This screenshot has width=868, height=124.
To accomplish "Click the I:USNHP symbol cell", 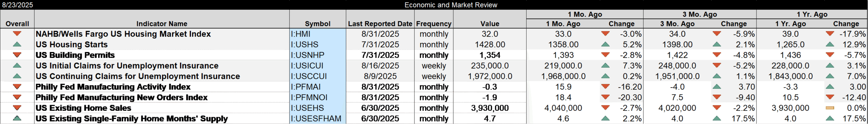I will 318,55.
